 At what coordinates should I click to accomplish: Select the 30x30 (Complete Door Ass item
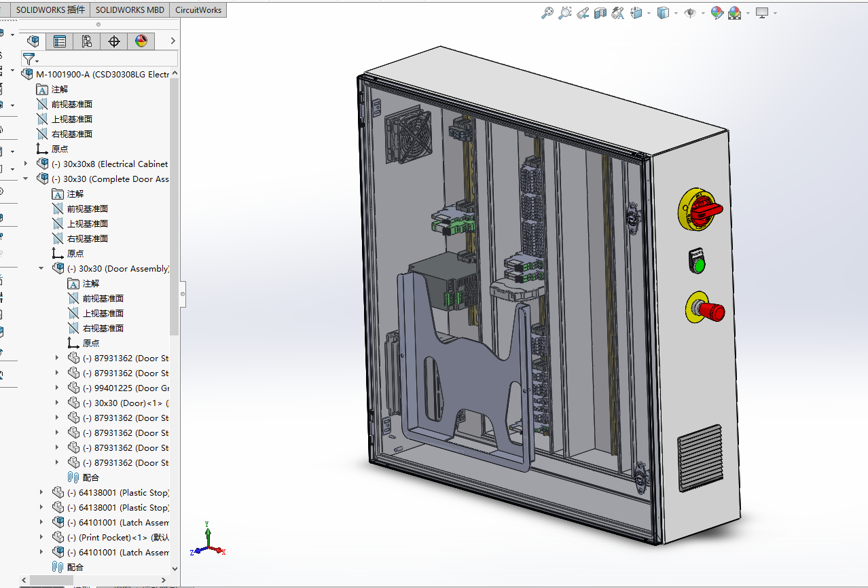pyautogui.click(x=110, y=179)
